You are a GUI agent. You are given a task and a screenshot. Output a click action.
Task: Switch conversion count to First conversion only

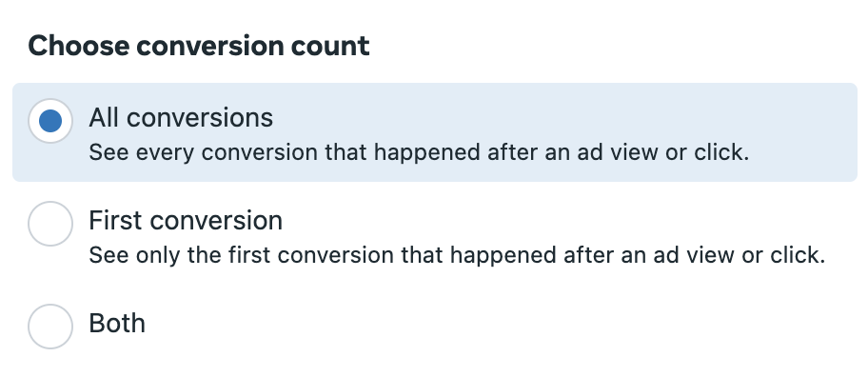(50, 224)
